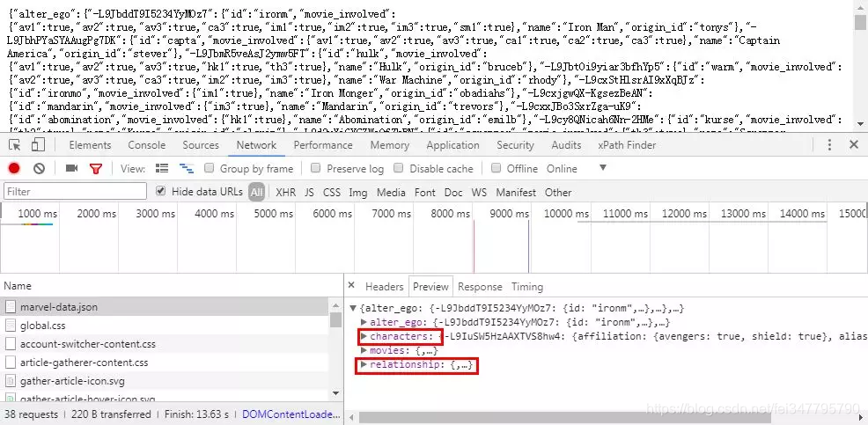
Task: Switch to the Application tab
Action: tap(452, 145)
